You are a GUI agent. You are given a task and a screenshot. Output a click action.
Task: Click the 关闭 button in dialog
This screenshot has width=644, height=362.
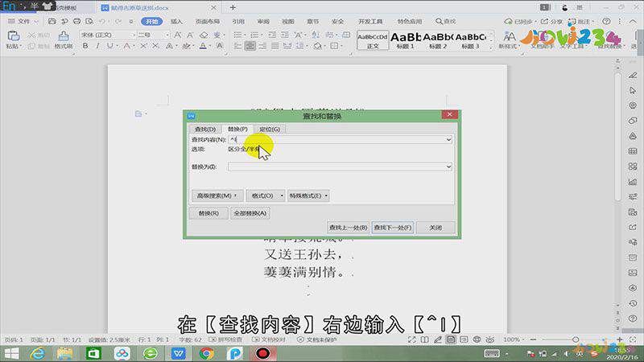coord(436,228)
